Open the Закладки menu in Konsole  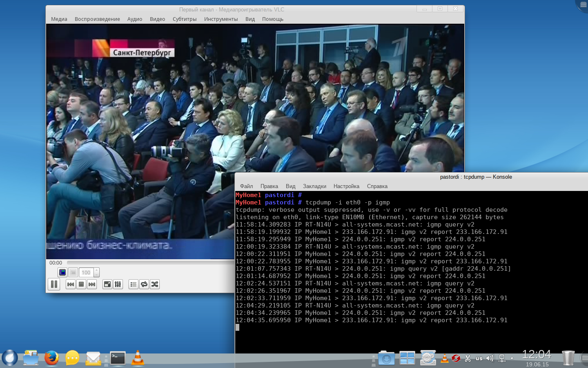[315, 186]
